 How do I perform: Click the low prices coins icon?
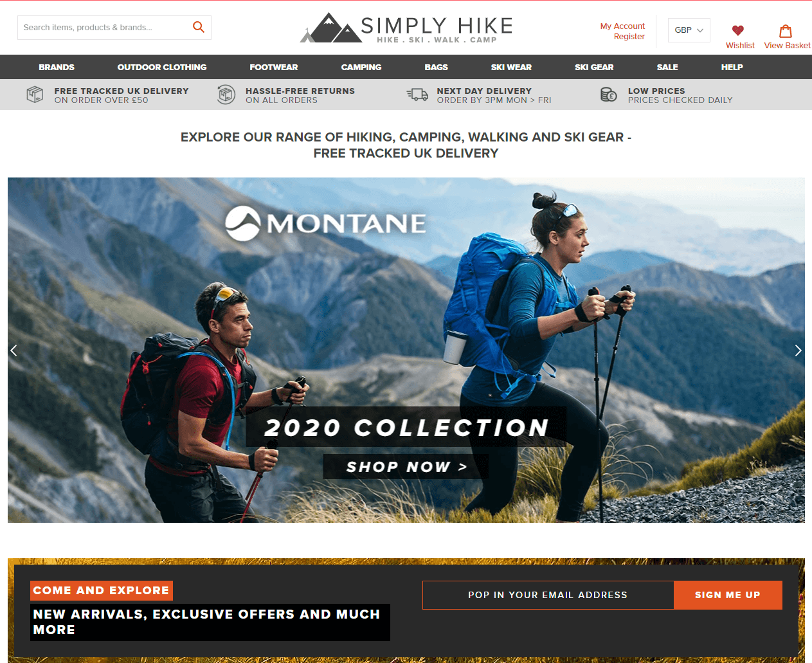point(609,95)
